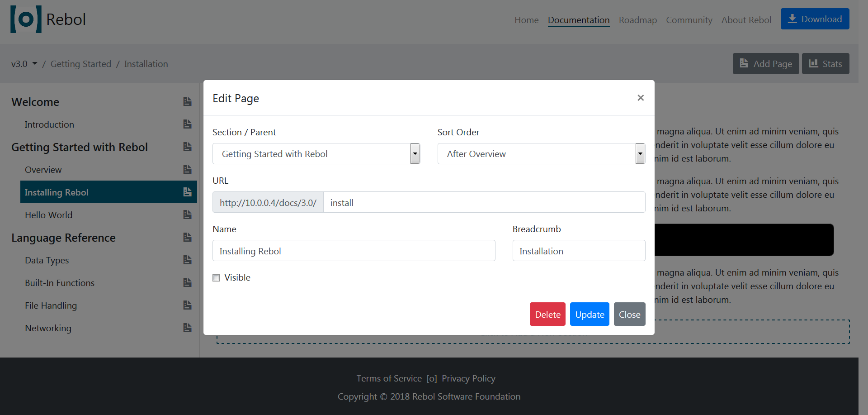The image size is (868, 415).
Task: Open Documentation nav item
Action: [x=579, y=20]
